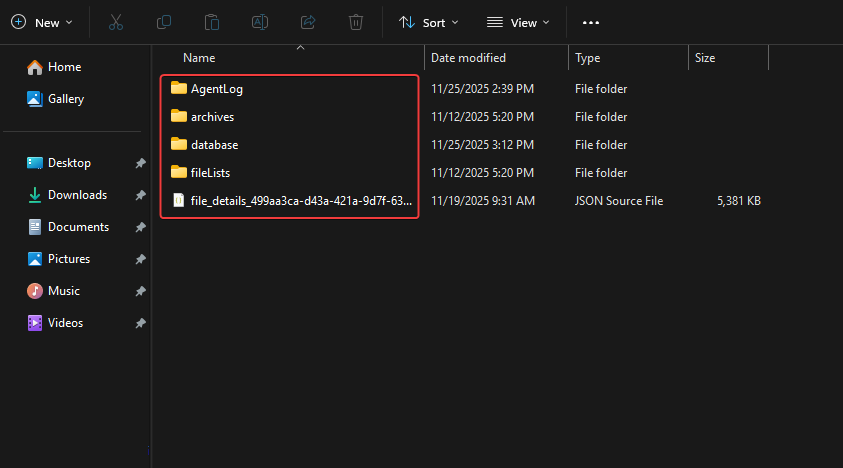Viewport: 843px width, 468px height.
Task: Expand the Sort options dropdown
Action: point(429,22)
